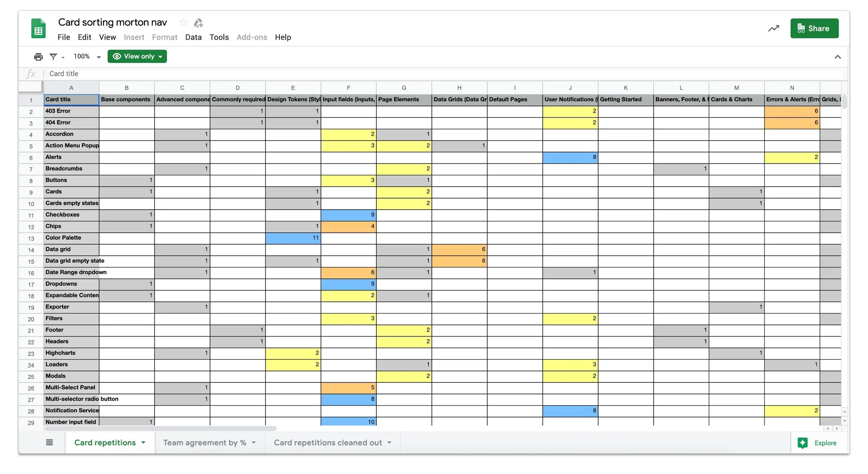Expand Card repetitions sheet tab arrow
The height and width of the screenshot is (474, 868).
tap(143, 443)
